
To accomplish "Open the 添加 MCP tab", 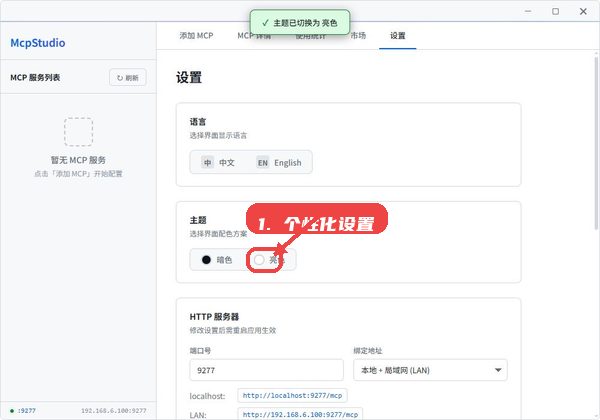I will 196,36.
